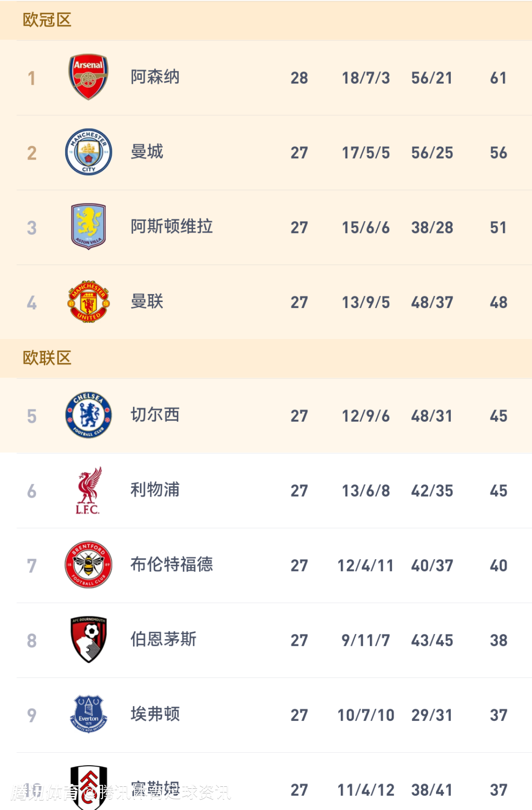The height and width of the screenshot is (810, 532).
Task: Click the Fulham crest
Action: coord(89,787)
